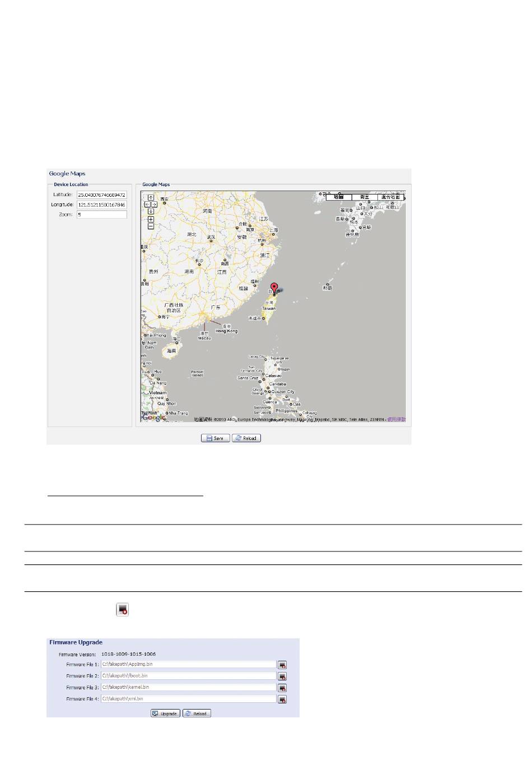
Task: Pan the Google map right
Action: click(x=154, y=205)
